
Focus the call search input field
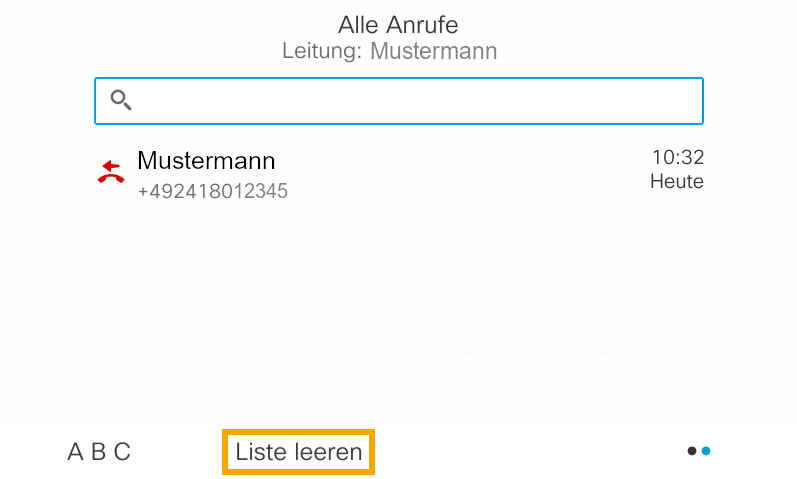tap(410, 101)
